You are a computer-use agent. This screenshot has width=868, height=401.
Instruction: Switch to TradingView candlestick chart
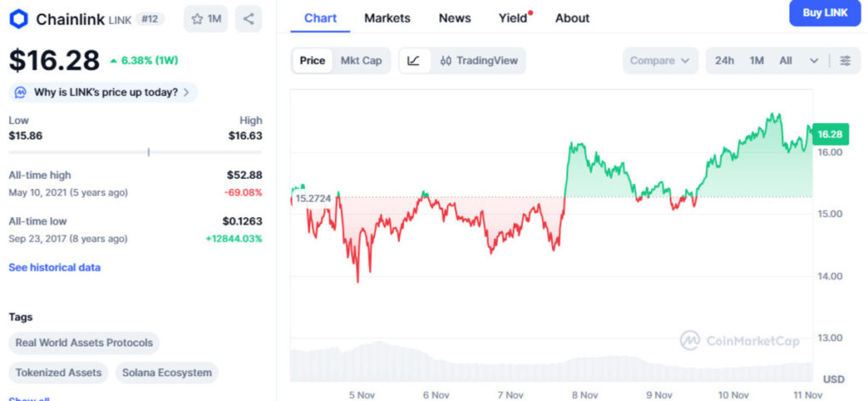(478, 60)
